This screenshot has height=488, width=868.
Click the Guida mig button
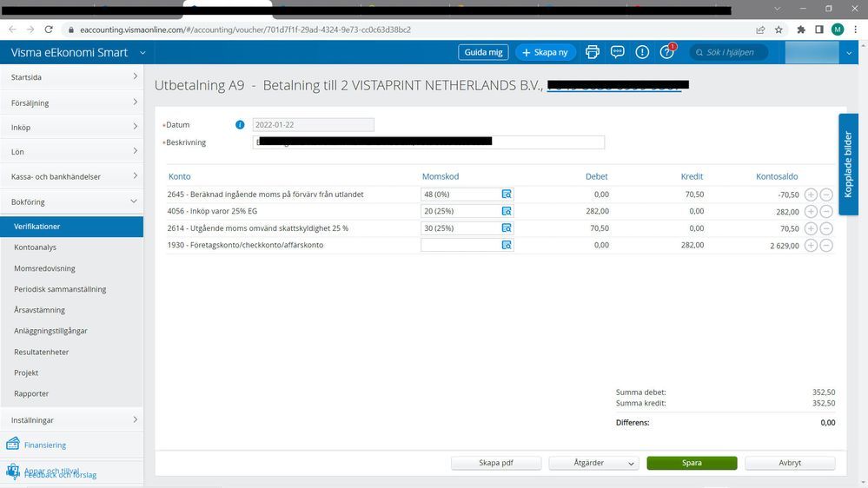coord(483,52)
